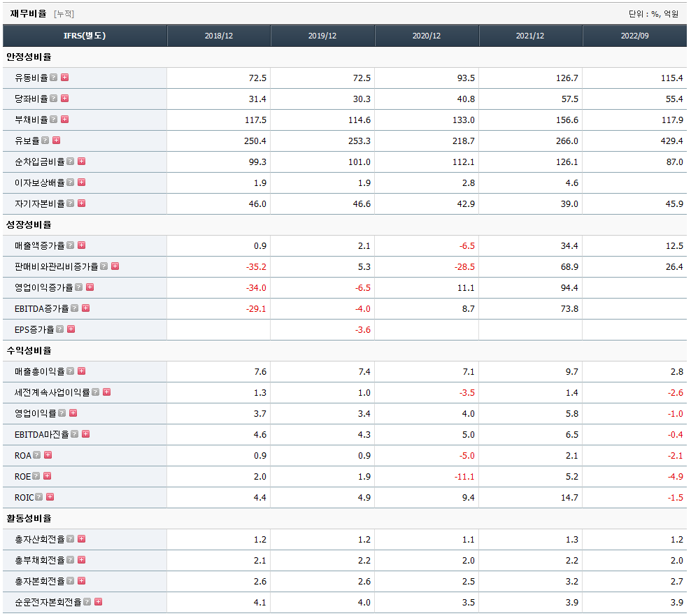Open help icon next to 순운전자본회전율

pyautogui.click(x=87, y=601)
